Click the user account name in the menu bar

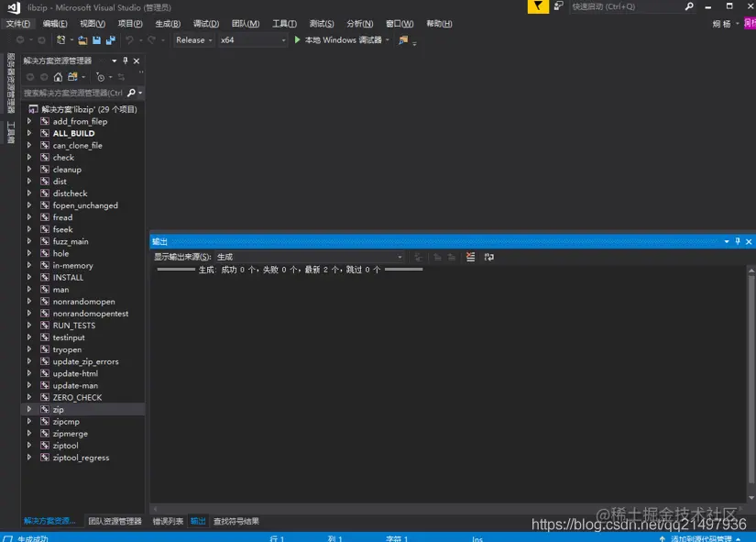[x=721, y=24]
